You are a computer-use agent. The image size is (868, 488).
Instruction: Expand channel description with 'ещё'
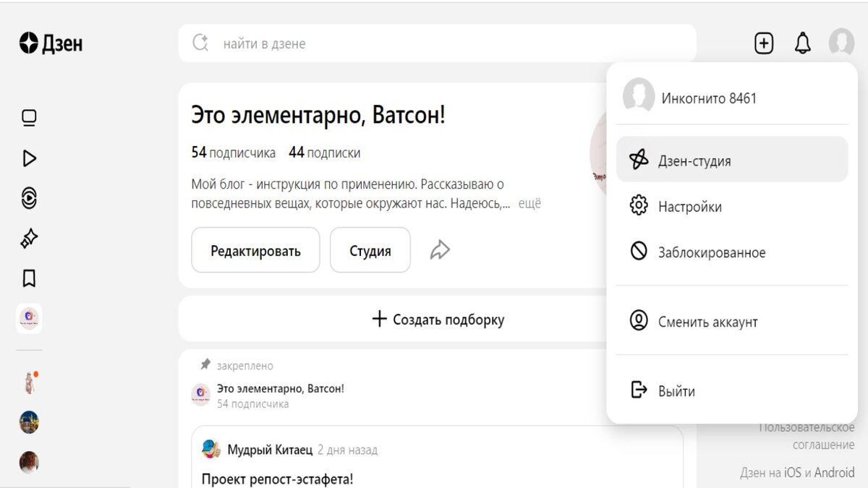[x=529, y=204]
